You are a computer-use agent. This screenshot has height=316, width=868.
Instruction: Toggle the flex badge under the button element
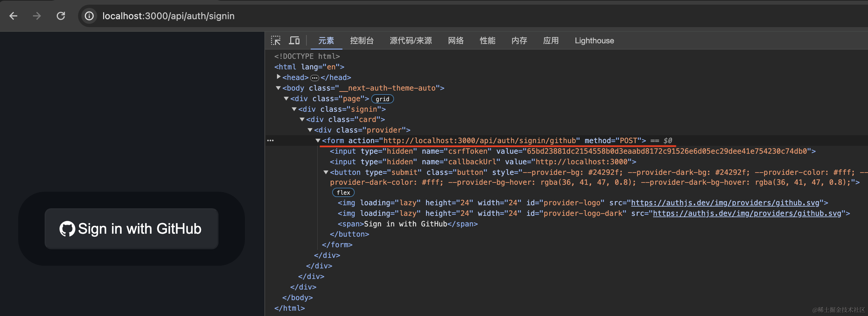[x=343, y=192]
